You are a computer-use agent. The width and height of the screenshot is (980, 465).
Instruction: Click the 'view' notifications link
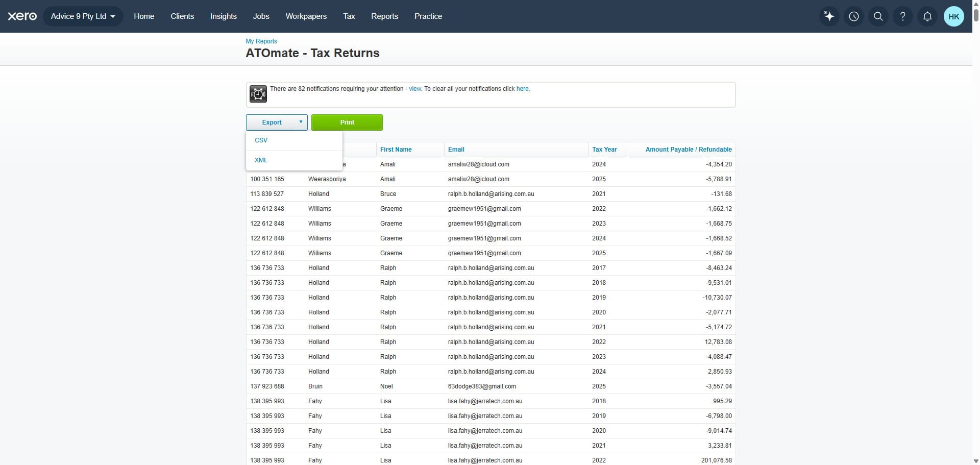[415, 89]
